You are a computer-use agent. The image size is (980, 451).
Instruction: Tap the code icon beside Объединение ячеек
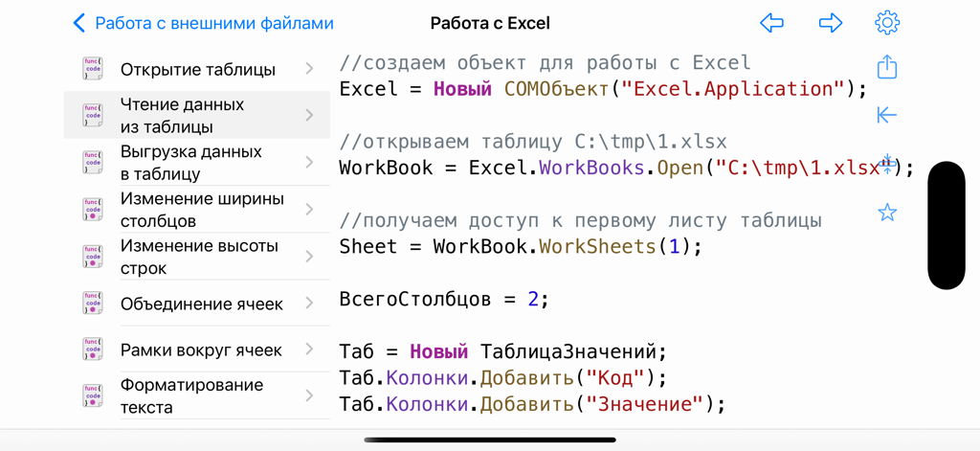(x=93, y=304)
